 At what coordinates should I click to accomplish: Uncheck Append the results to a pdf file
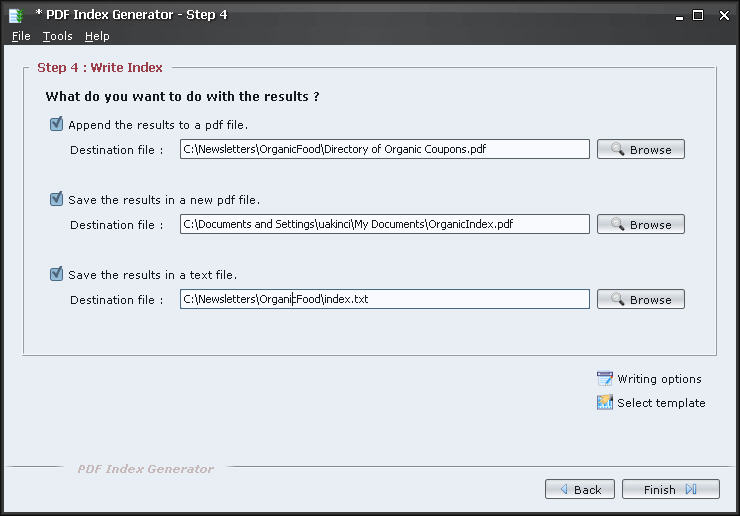click(x=56, y=124)
